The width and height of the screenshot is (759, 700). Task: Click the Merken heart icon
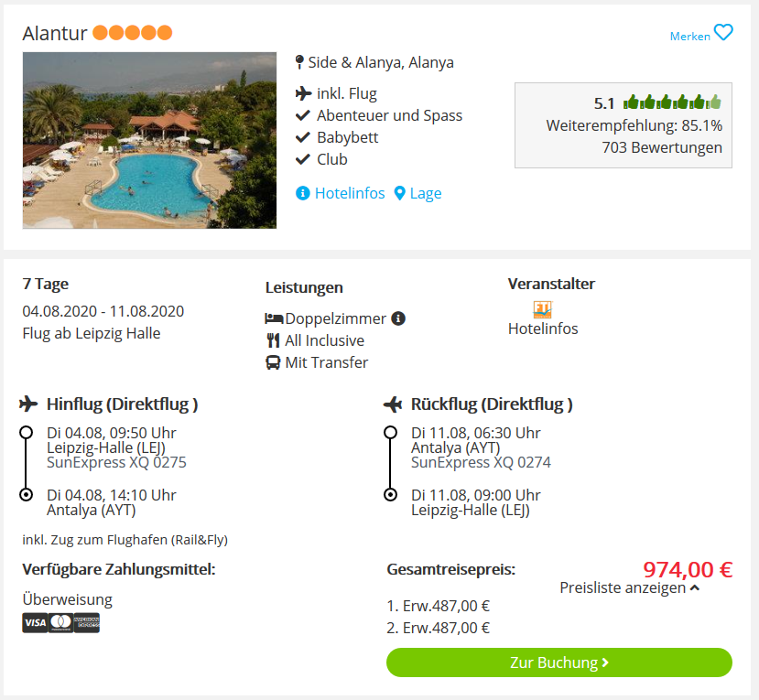pos(723,32)
